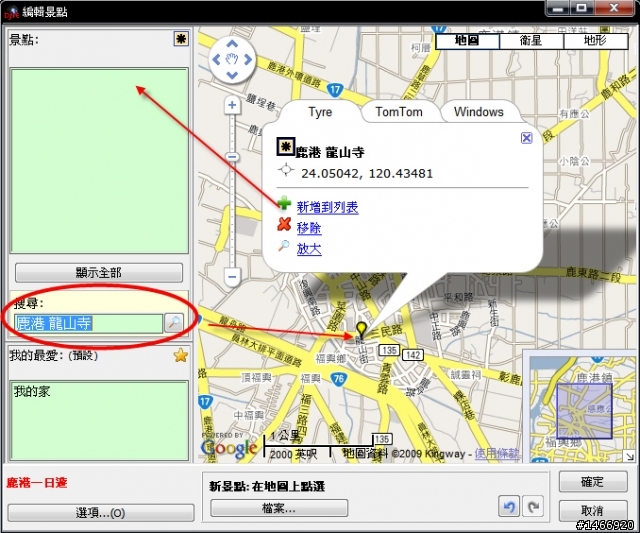Click the magnifier zoom icon in the balloon
Viewport: 640px width, 533px height.
coord(284,245)
